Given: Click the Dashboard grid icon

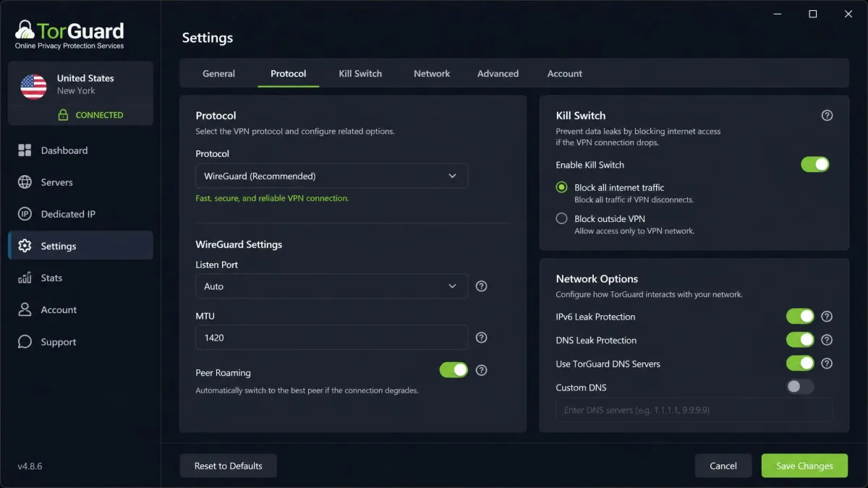Looking at the screenshot, I should pyautogui.click(x=25, y=150).
